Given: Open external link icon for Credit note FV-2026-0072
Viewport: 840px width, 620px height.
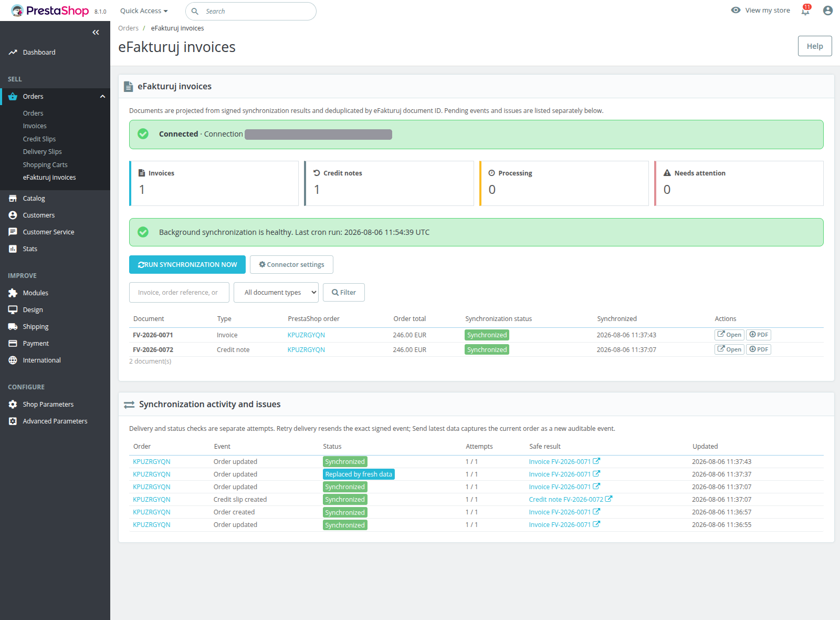Looking at the screenshot, I should pyautogui.click(x=608, y=499).
